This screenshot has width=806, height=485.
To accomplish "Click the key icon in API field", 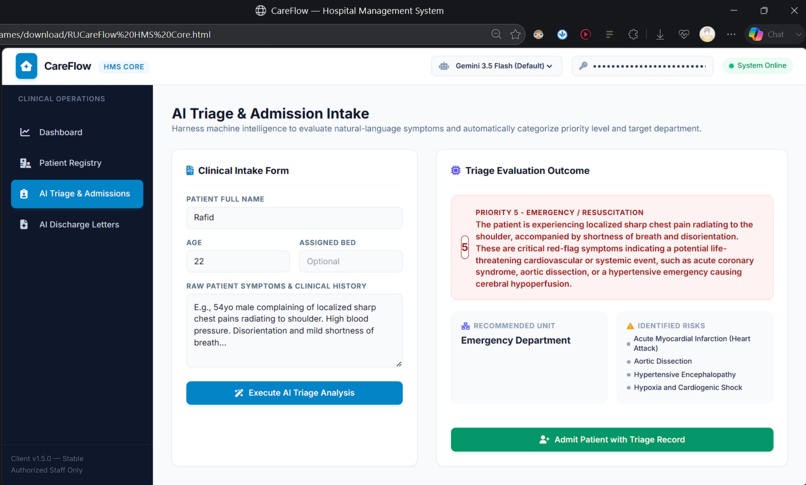I will point(583,66).
